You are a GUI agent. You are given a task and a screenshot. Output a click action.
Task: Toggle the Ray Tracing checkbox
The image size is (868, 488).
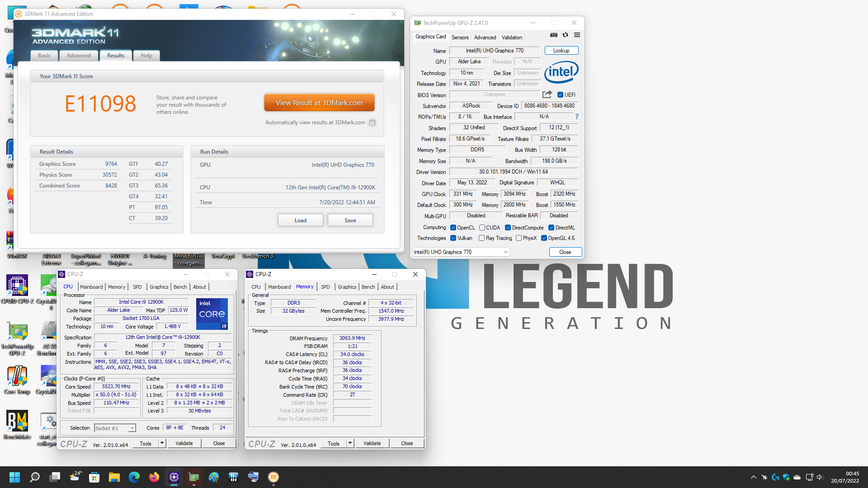(481, 238)
